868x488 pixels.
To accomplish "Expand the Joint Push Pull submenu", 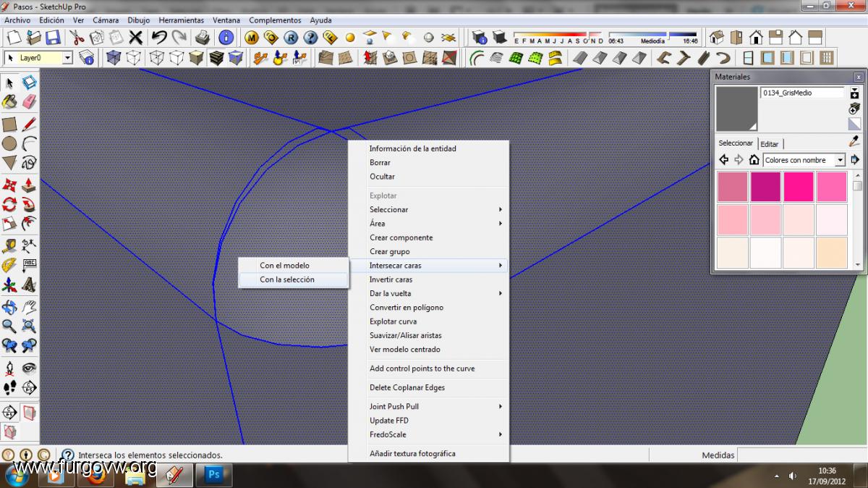I will [x=428, y=407].
